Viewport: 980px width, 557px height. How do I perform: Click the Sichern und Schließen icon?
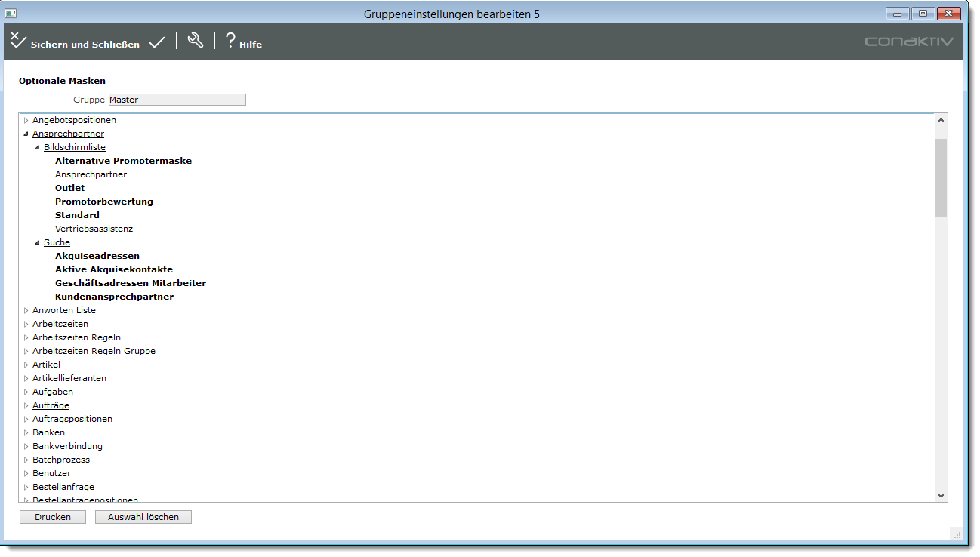19,42
